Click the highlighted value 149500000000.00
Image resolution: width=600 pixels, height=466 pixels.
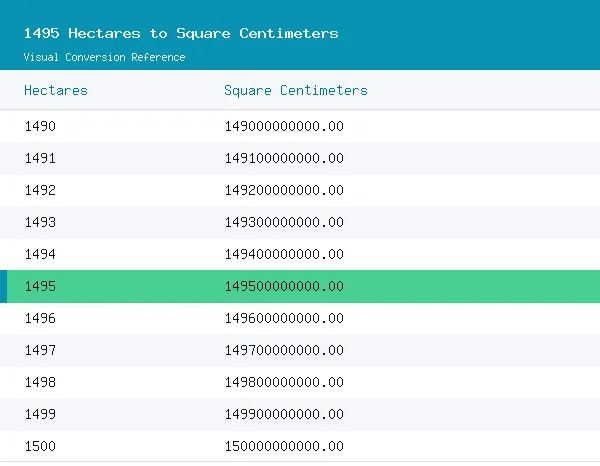284,286
